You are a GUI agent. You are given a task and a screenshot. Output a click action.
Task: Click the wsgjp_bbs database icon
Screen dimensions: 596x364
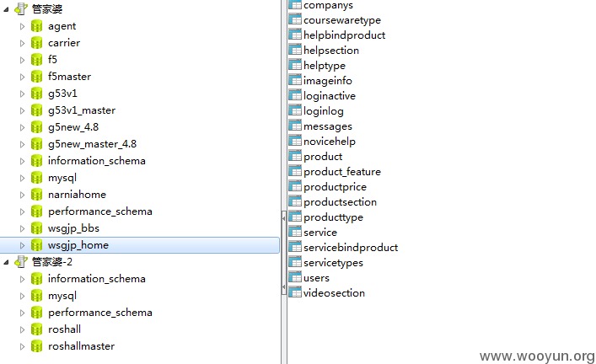(36, 228)
